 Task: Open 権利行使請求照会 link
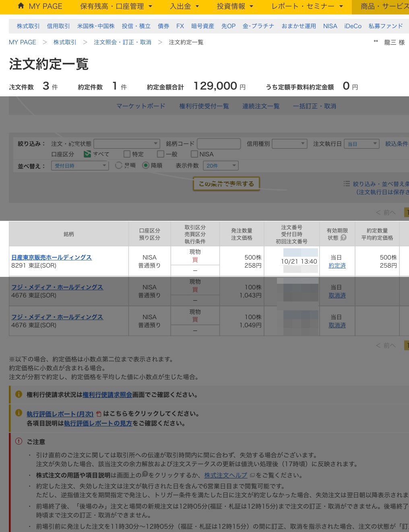(107, 395)
